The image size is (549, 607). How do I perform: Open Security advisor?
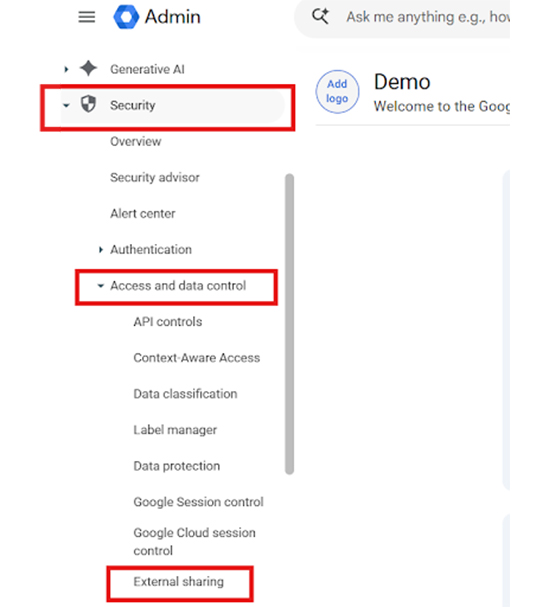pyautogui.click(x=155, y=177)
